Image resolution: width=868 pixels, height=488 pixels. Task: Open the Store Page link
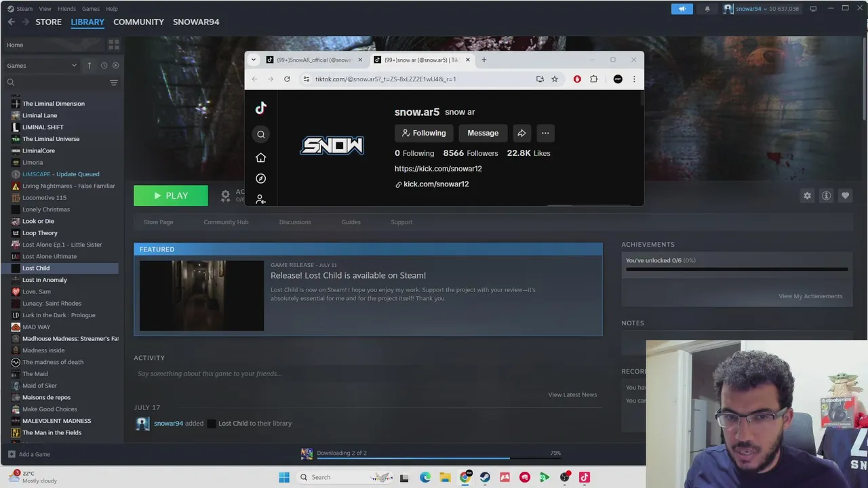pyautogui.click(x=158, y=222)
